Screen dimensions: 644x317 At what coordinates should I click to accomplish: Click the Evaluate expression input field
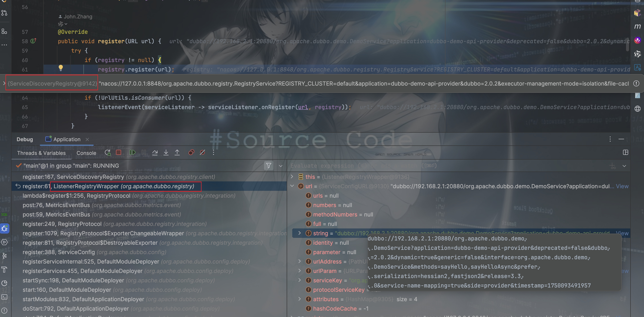[448, 166]
